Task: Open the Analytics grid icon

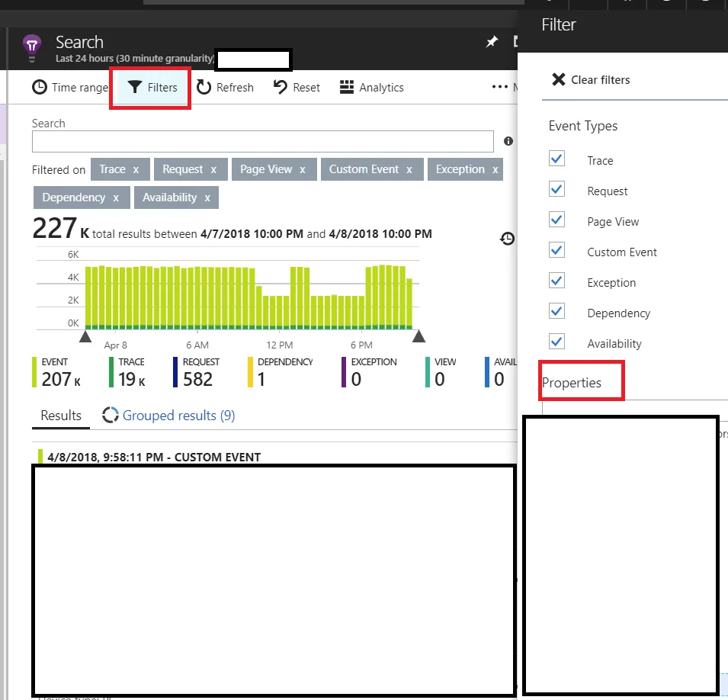Action: pos(347,87)
